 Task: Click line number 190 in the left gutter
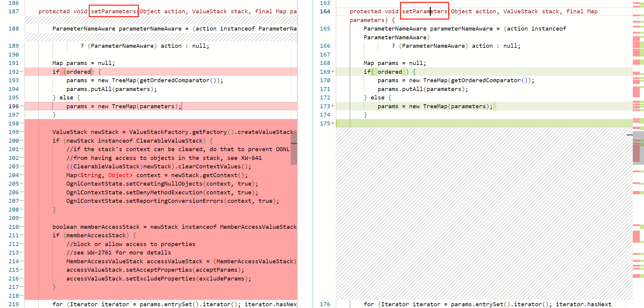(x=14, y=54)
